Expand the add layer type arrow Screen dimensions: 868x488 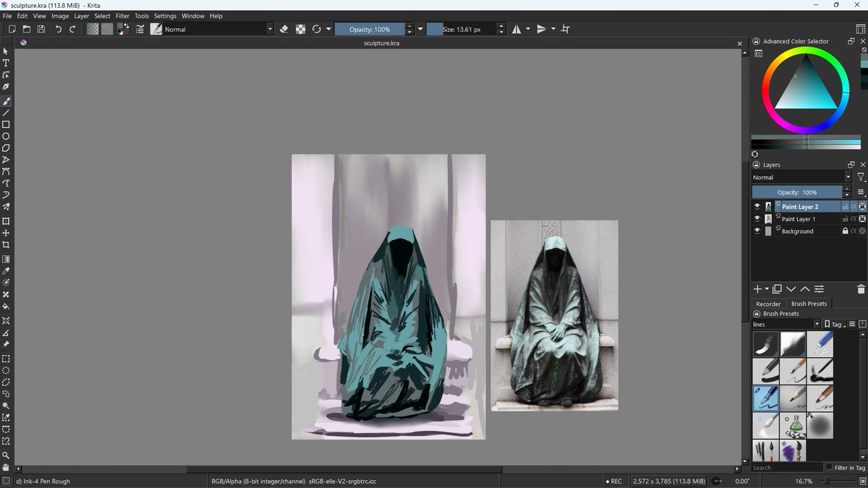767,289
